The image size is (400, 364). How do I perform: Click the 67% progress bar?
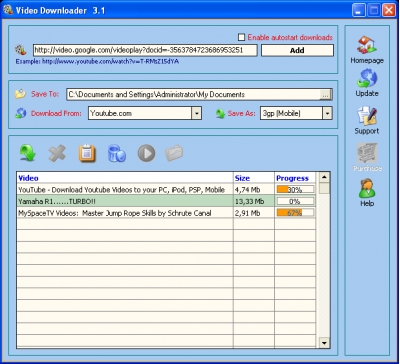(x=295, y=213)
